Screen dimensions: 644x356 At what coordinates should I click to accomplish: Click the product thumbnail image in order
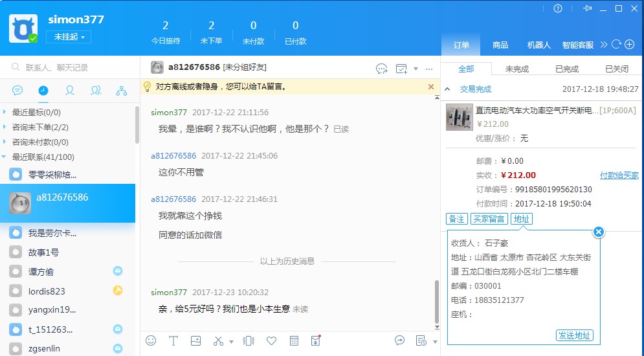pyautogui.click(x=459, y=117)
